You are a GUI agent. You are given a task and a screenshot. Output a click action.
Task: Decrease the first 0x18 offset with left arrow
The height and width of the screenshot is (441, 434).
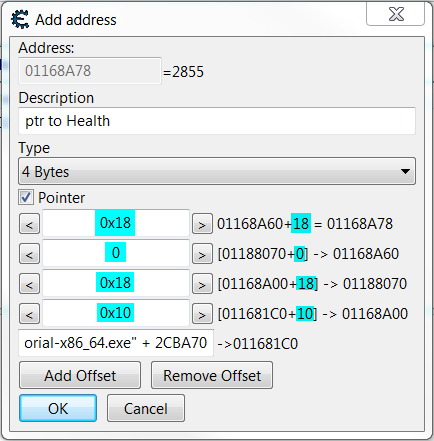29,224
